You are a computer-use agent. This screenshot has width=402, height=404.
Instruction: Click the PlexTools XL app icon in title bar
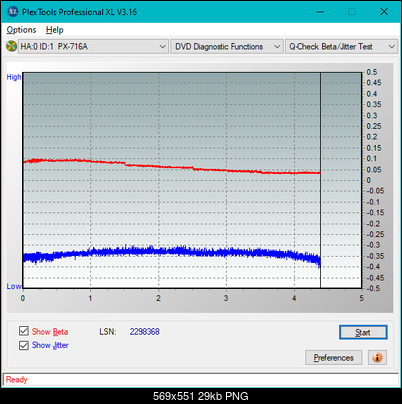(x=13, y=12)
